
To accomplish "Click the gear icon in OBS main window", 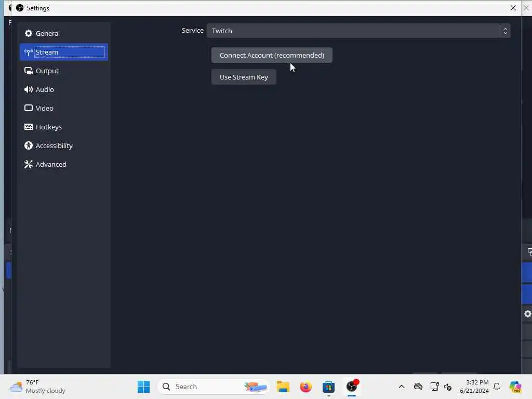I will 527,314.
